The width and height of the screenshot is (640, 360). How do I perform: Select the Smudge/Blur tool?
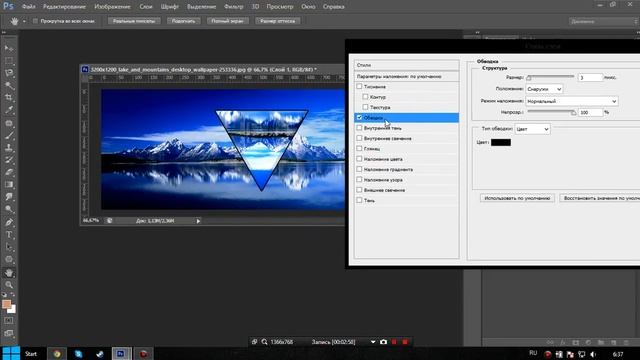coord(9,197)
